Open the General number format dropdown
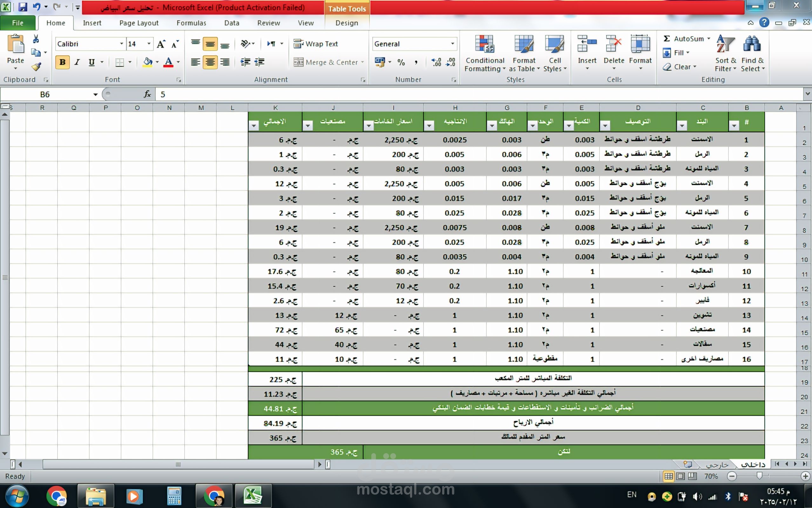This screenshot has width=812, height=508. coord(452,44)
